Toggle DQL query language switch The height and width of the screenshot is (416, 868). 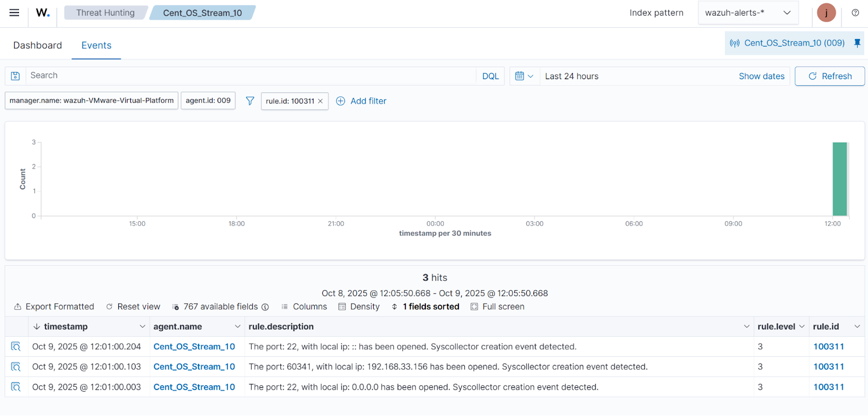[x=490, y=76]
